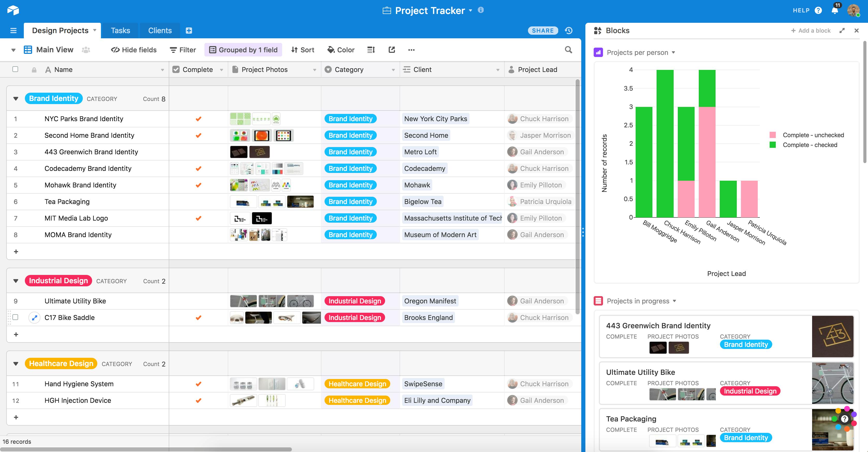Open the base sidebar hamburger menu
868x452 pixels.
pyautogui.click(x=13, y=30)
